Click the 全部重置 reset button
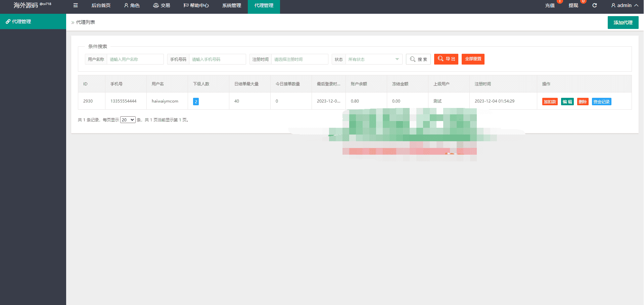Image resolution: width=644 pixels, height=305 pixels. (x=473, y=59)
